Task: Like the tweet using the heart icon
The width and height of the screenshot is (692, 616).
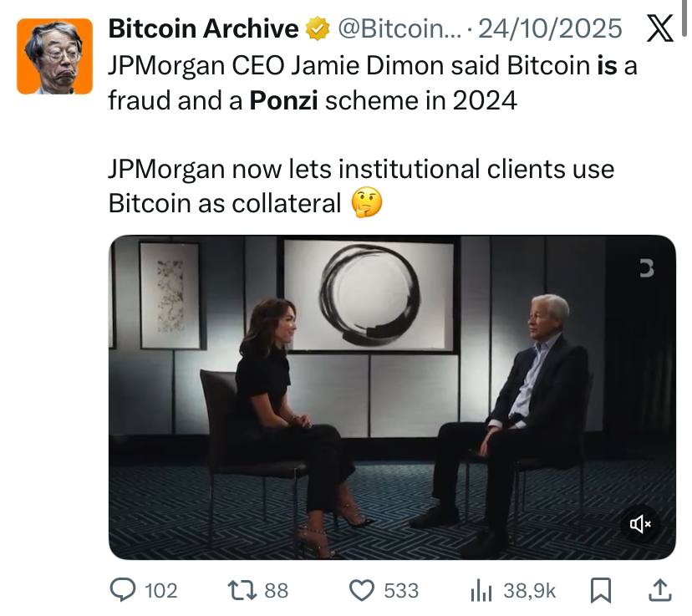Action: tap(361, 591)
